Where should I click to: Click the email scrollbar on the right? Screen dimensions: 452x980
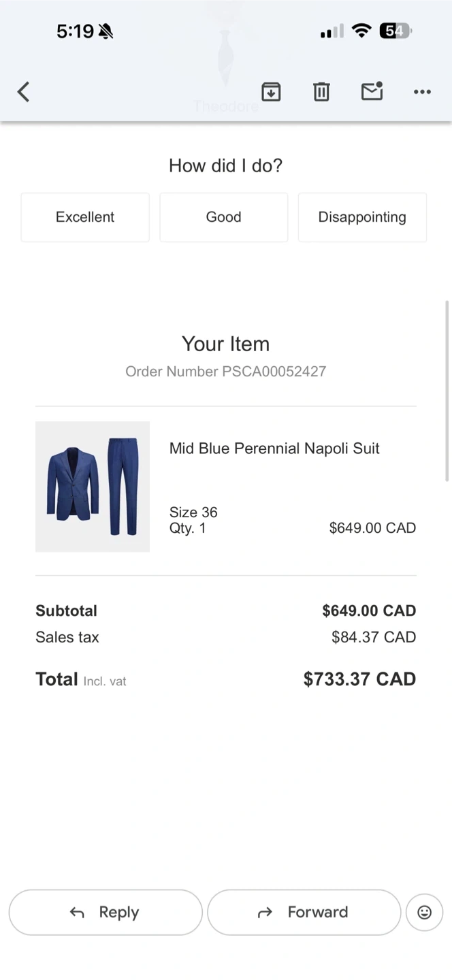(447, 390)
